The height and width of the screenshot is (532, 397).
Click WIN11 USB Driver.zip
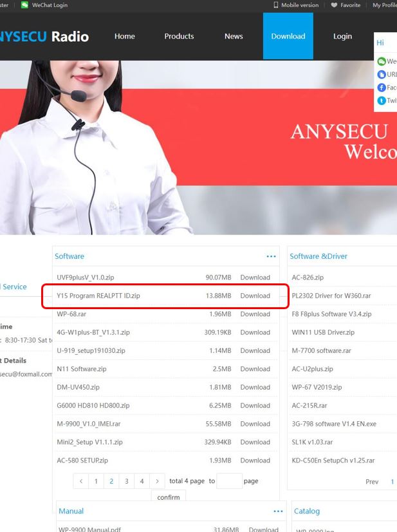tap(323, 332)
